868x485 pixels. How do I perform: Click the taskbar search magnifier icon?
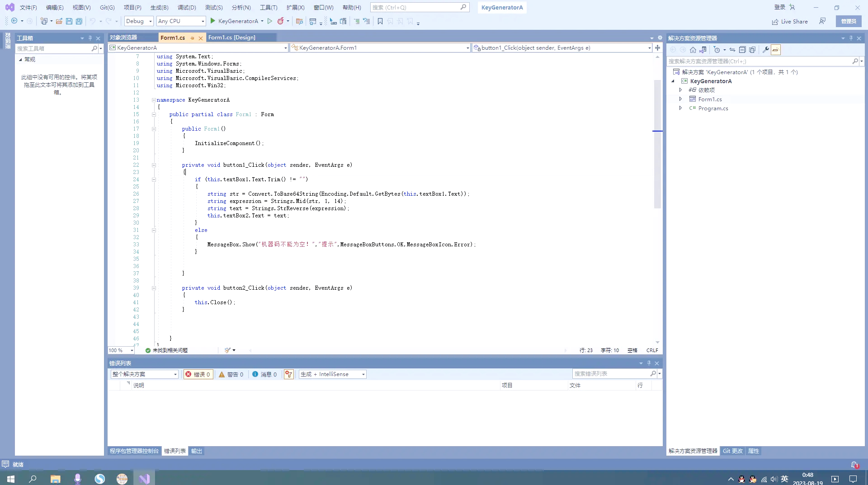33,479
